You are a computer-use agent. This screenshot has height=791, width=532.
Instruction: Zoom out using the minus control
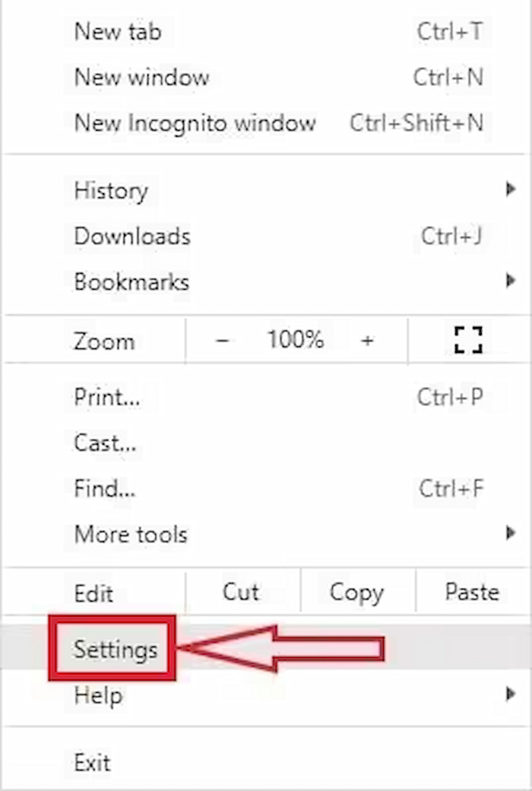tap(222, 341)
